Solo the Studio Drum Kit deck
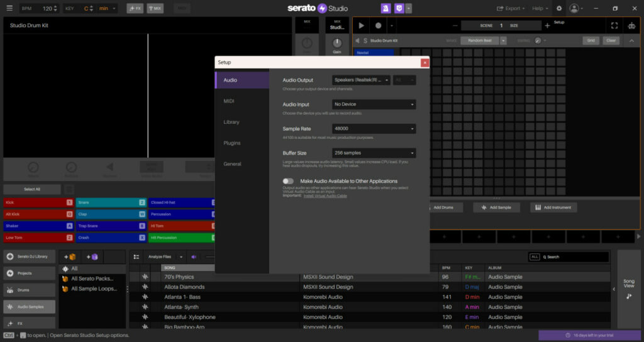 click(x=365, y=41)
